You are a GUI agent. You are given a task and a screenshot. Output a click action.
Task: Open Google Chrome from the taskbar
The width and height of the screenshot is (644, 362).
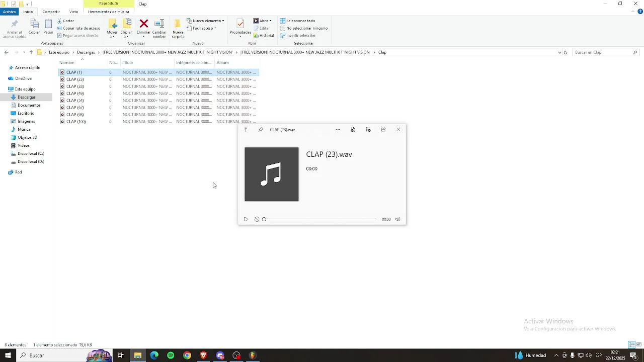pyautogui.click(x=187, y=355)
